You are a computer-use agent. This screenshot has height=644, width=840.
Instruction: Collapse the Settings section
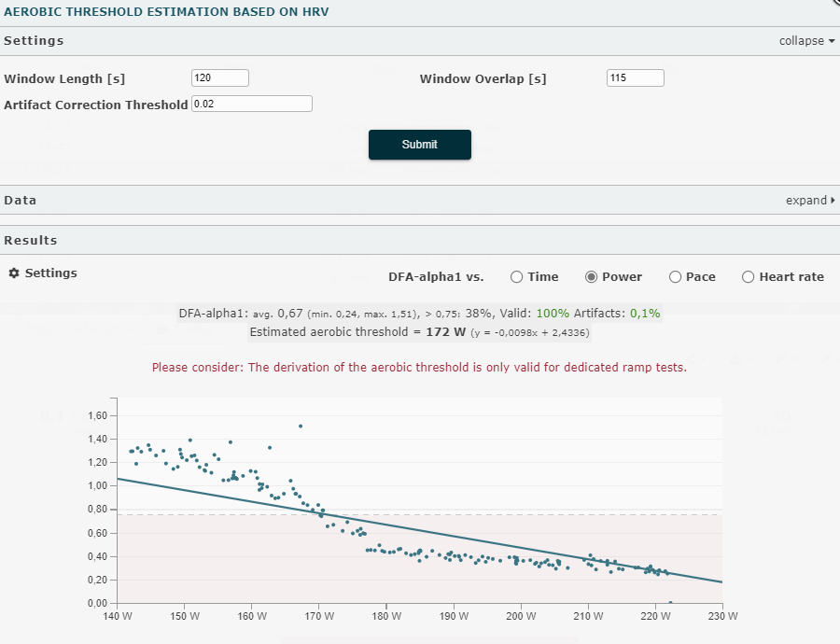click(x=802, y=41)
